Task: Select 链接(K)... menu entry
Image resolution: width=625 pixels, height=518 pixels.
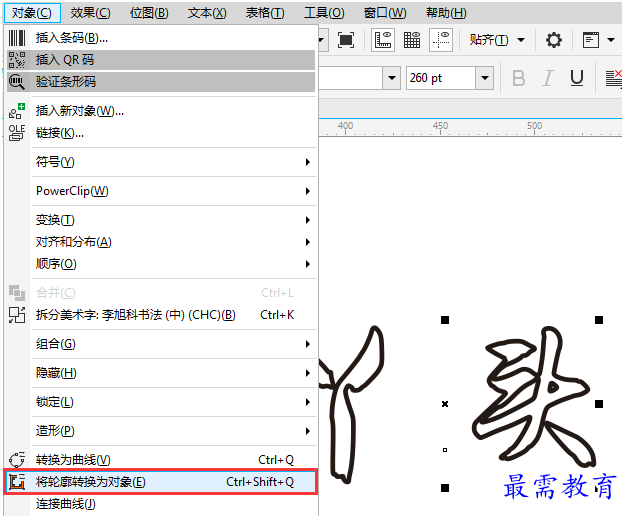Action: click(161, 133)
